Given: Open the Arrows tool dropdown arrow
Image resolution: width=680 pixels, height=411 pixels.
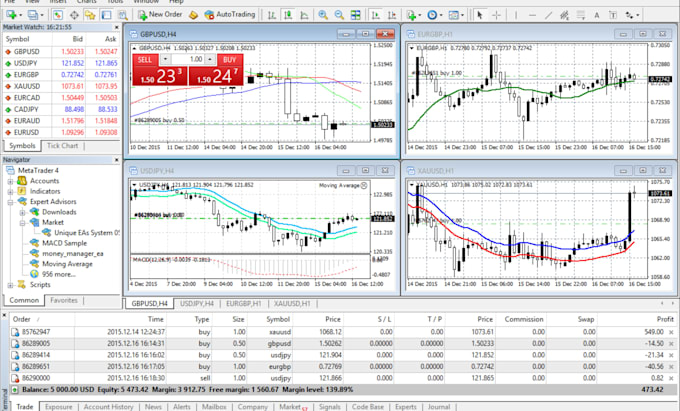Looking at the screenshot, I should (x=638, y=15).
